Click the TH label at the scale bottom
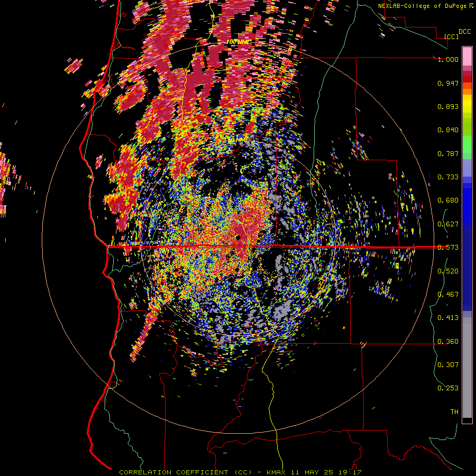 coord(454,412)
